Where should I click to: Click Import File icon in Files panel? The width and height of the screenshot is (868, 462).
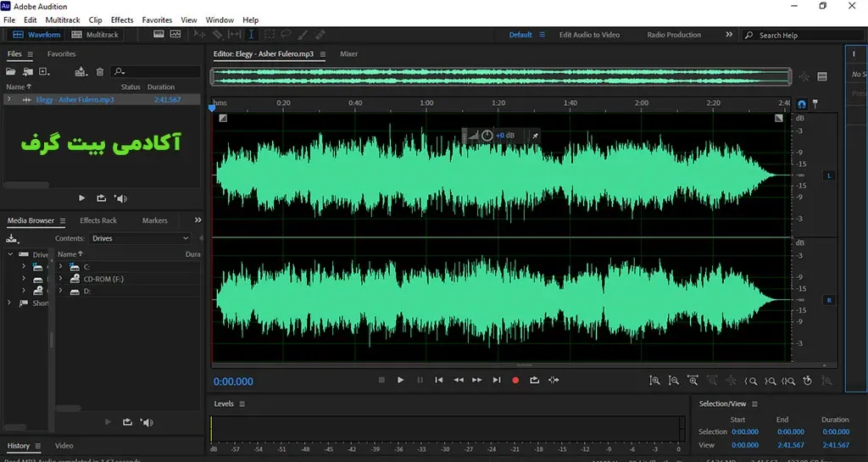point(28,71)
